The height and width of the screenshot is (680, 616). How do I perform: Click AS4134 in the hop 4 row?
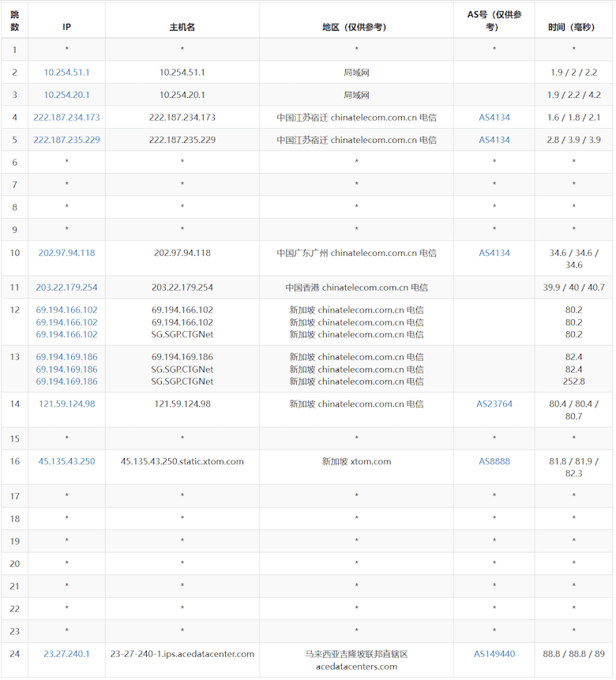point(494,118)
